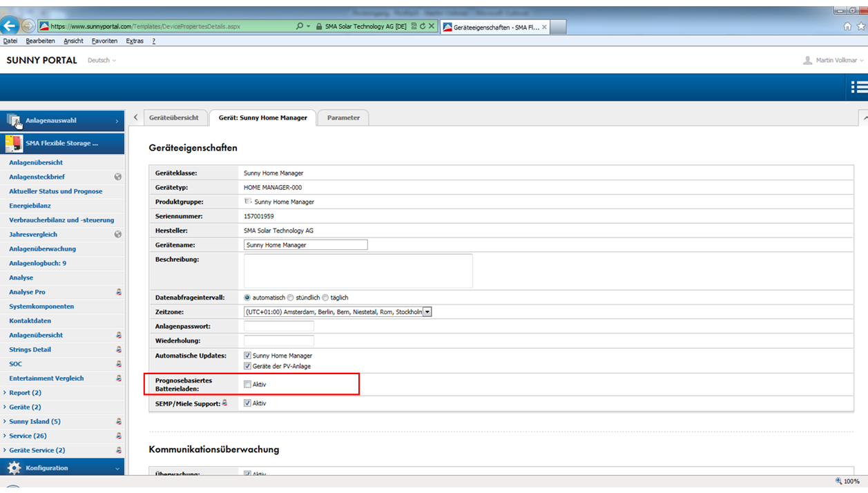Click the icon next to SEMP/Miele Support label

tap(224, 403)
